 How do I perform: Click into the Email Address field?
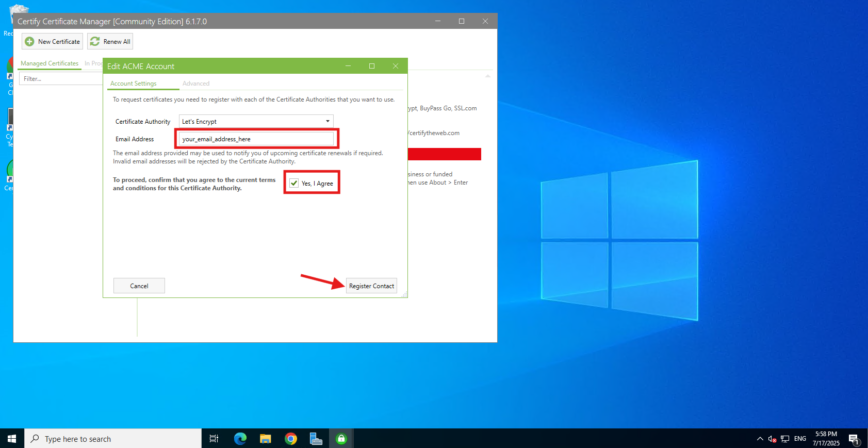coord(256,139)
